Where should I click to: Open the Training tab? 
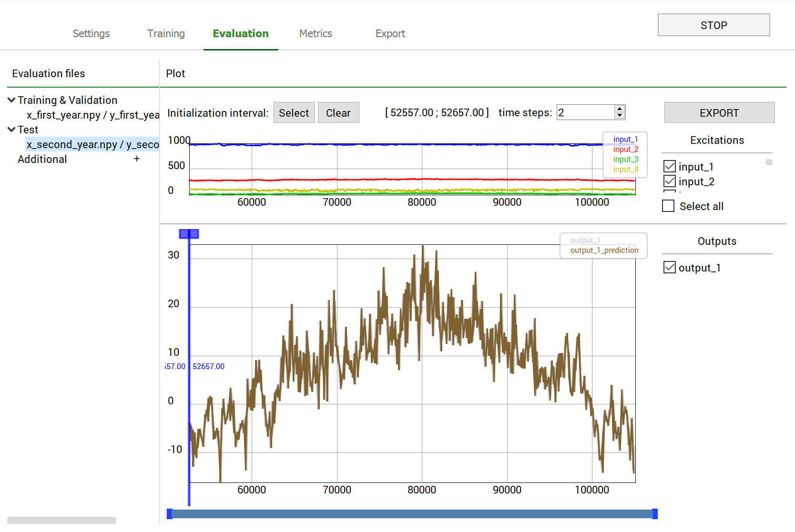coord(166,34)
